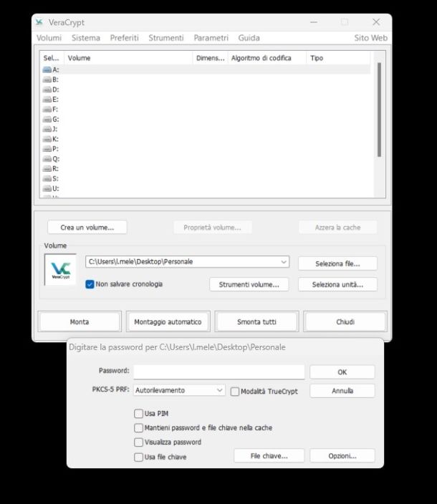Click the Seleziona file button
The height and width of the screenshot is (504, 437).
[337, 264]
